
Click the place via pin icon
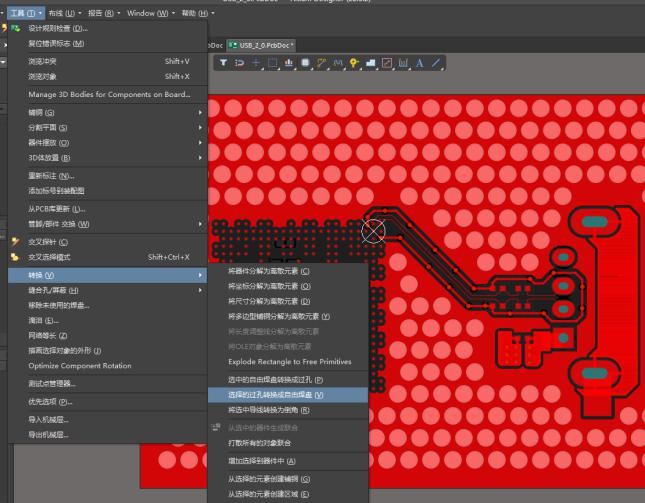[x=353, y=63]
